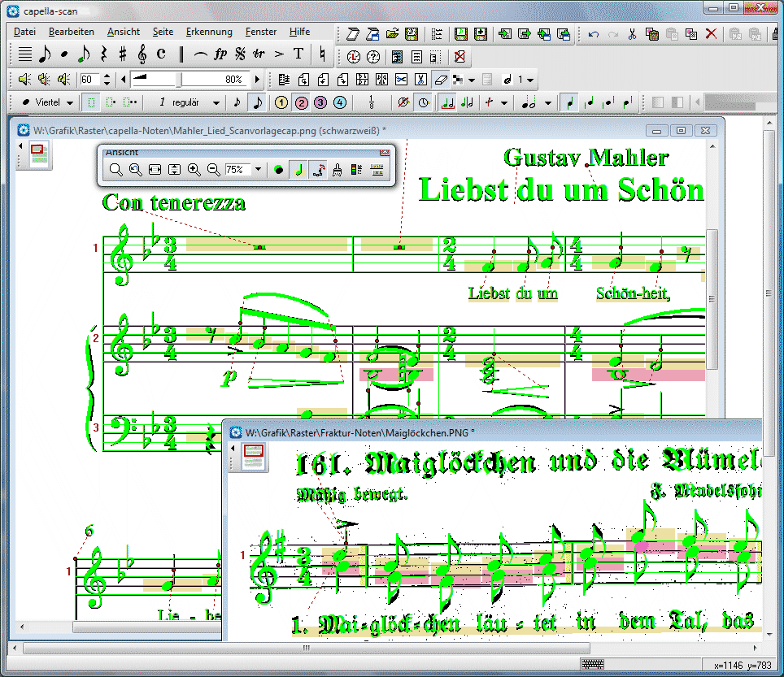Open the Erkennung menu
This screenshot has width=784, height=677.
tap(209, 32)
